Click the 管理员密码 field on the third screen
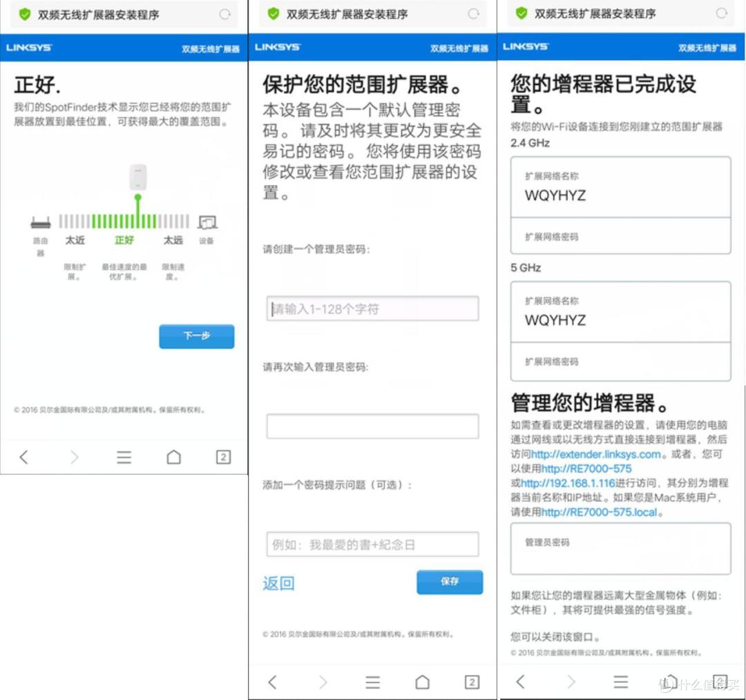This screenshot has width=746, height=700. pos(620,549)
